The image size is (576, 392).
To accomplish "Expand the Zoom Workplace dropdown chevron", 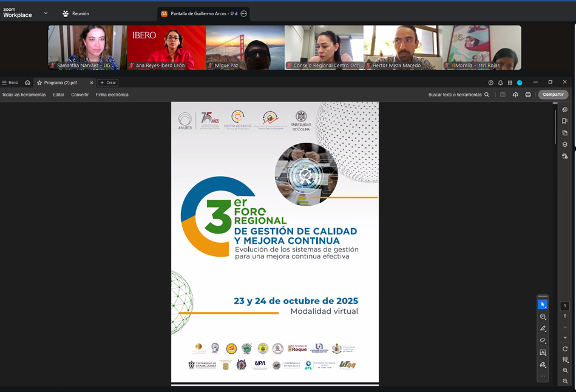I will 46,13.
